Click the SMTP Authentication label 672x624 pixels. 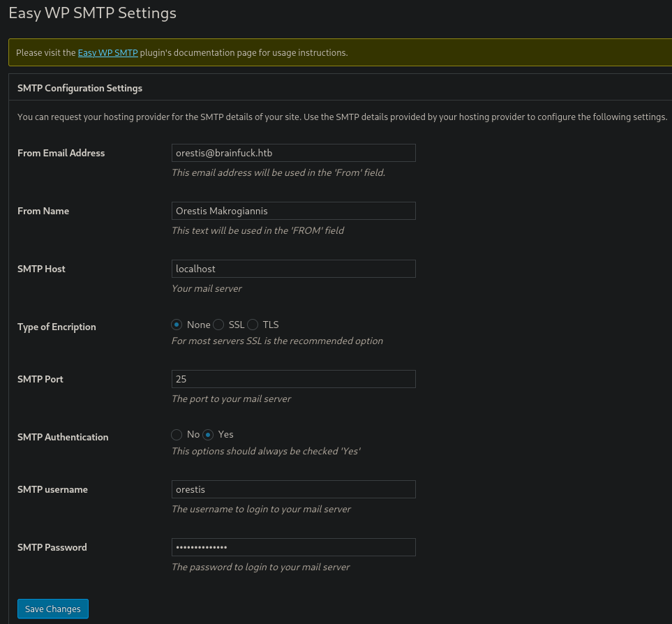63,437
